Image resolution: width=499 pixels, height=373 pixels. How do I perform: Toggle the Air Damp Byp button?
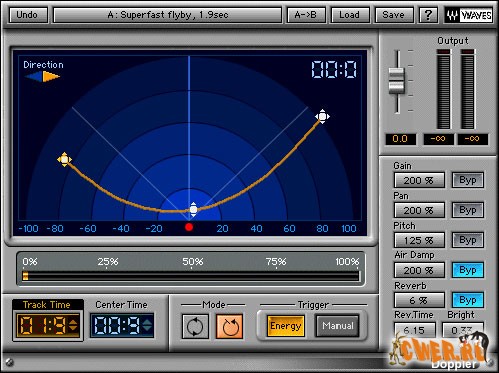(x=468, y=270)
